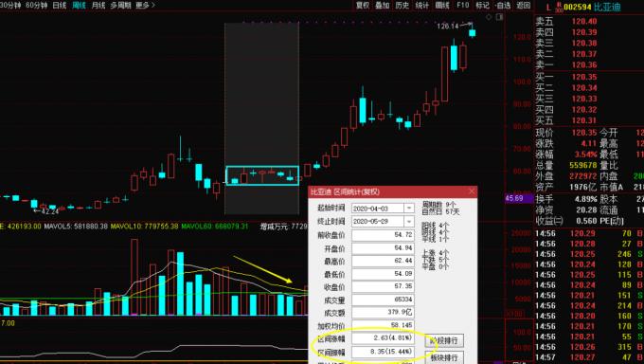644x364 pixels.
Task: Click the diamond icon above the chart
Action: click(x=489, y=17)
